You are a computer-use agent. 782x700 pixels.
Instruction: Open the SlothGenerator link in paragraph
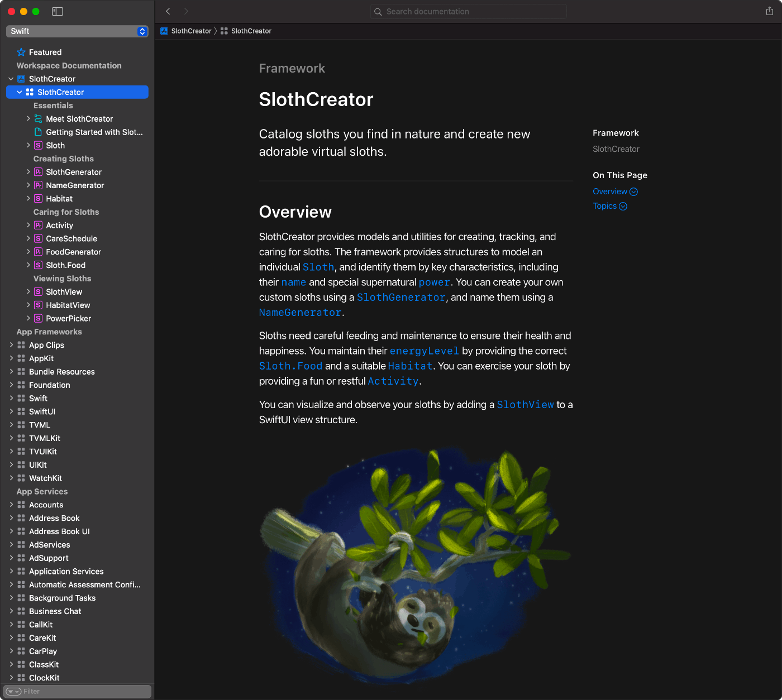tap(401, 298)
